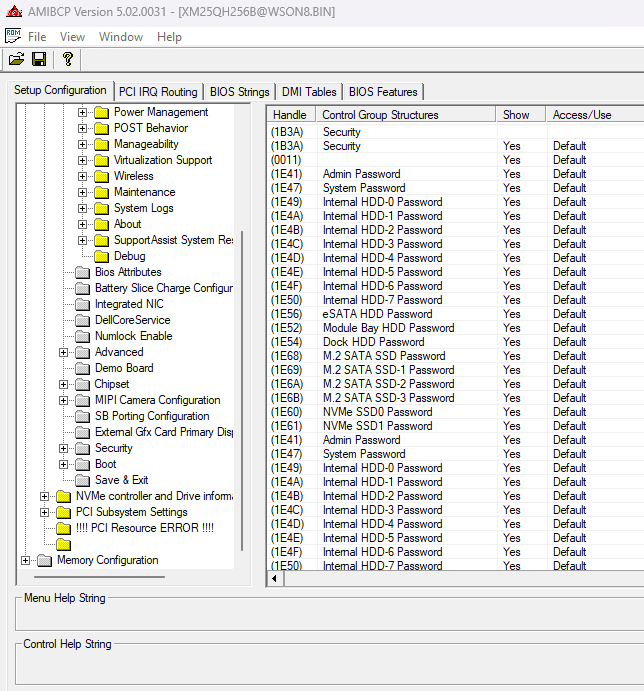Click the Save floppy disk toolbar icon
Viewport: 644px width, 691px height.
point(40,59)
